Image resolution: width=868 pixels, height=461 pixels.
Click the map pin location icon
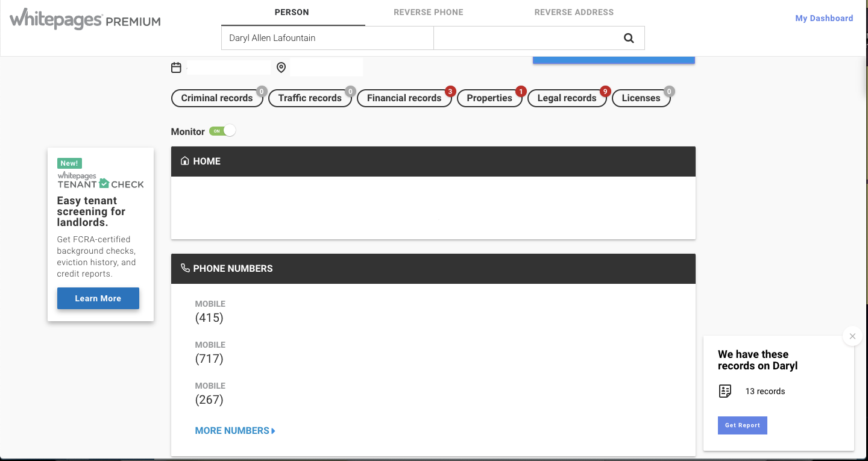point(281,67)
